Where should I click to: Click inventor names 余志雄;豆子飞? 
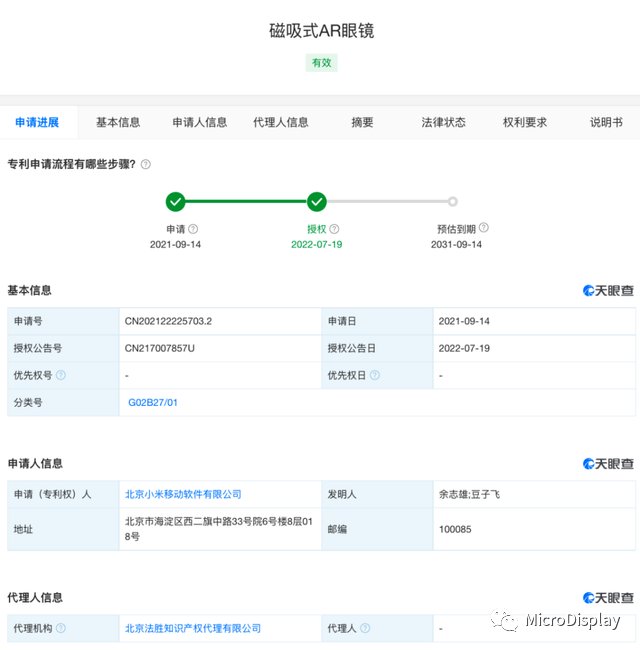pyautogui.click(x=470, y=495)
